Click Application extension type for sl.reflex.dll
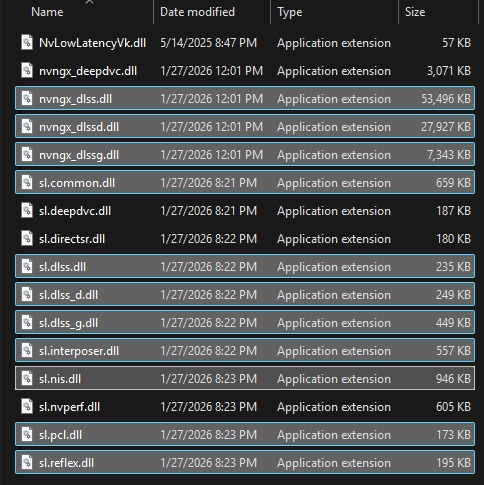The width and height of the screenshot is (484, 485). click(x=334, y=463)
